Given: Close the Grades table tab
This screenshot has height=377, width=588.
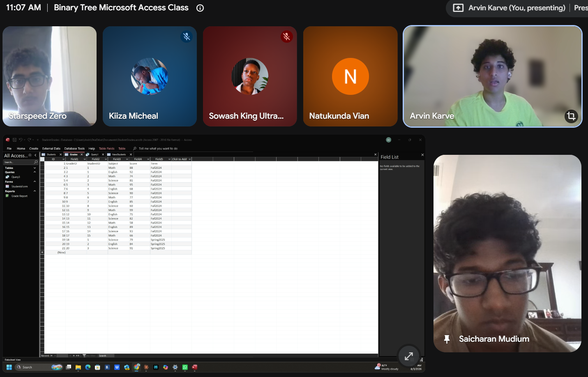Looking at the screenshot, I should pyautogui.click(x=81, y=154).
